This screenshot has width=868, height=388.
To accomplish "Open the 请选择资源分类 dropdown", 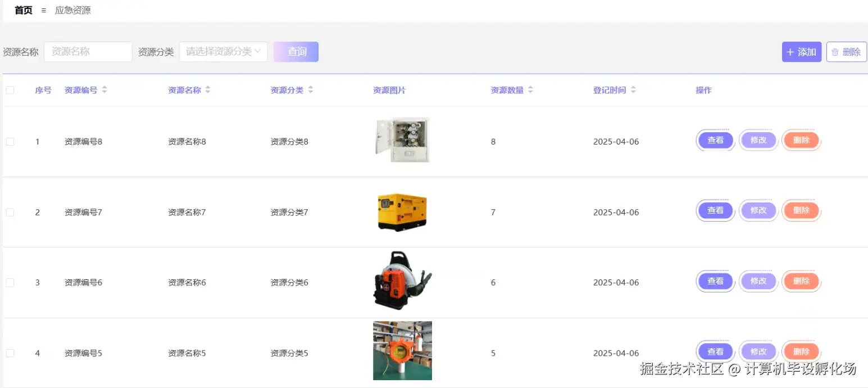I will (223, 51).
